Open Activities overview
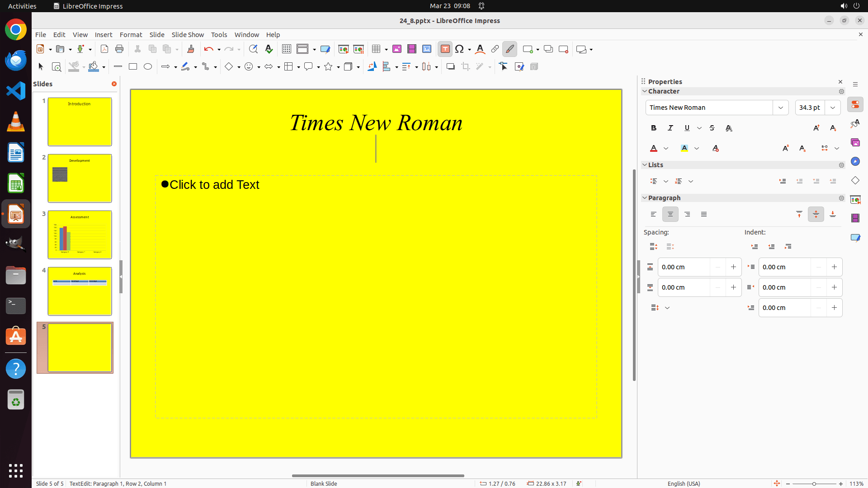The image size is (868, 488). click(22, 6)
